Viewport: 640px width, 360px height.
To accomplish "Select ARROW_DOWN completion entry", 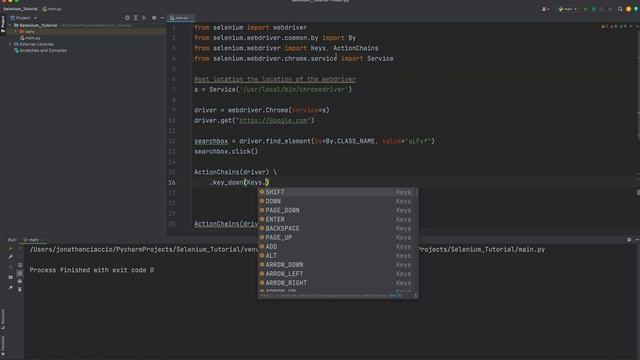I will pyautogui.click(x=337, y=264).
